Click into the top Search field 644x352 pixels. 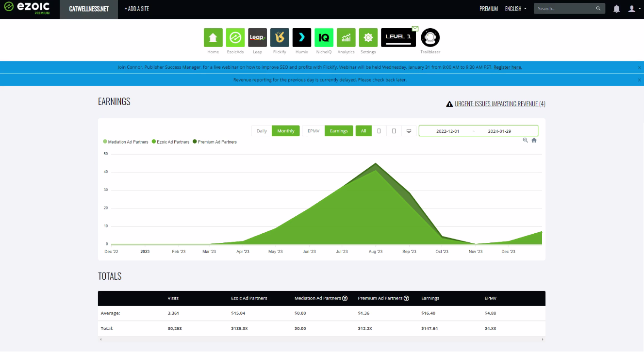tap(565, 9)
